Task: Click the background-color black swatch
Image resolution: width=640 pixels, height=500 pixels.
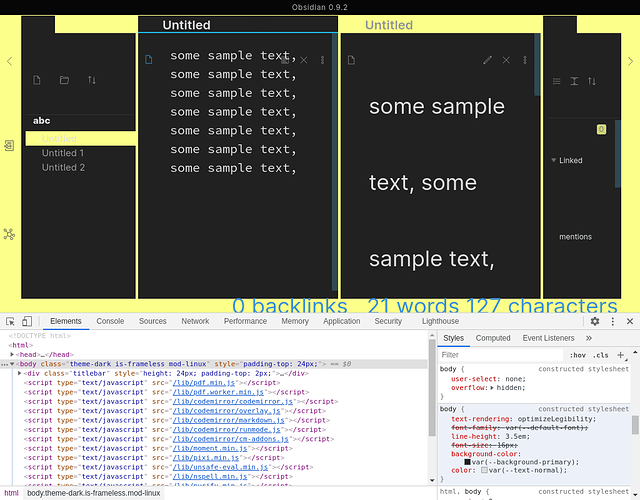Action: [x=467, y=462]
